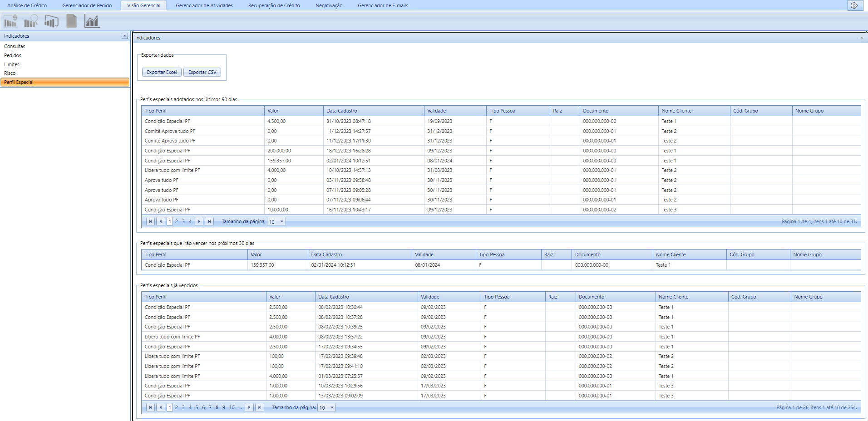This screenshot has height=421, width=868.
Task: Collapse the main Indicadores header arrow
Action: click(x=862, y=38)
